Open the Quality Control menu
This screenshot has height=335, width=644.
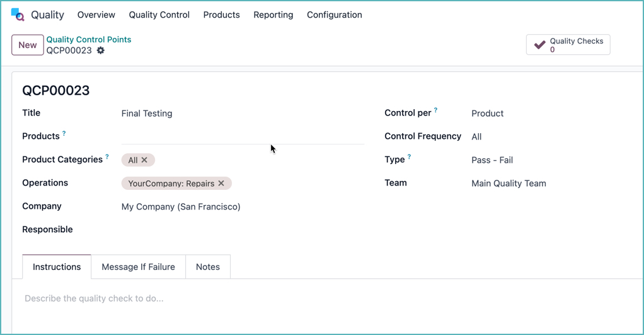tap(159, 15)
